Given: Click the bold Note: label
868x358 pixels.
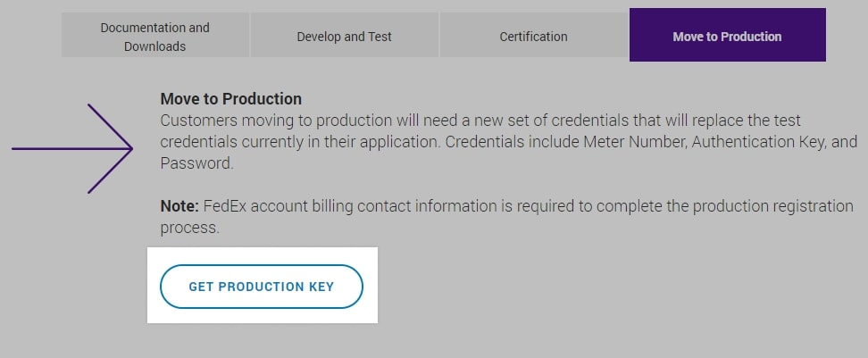Looking at the screenshot, I should 179,206.
